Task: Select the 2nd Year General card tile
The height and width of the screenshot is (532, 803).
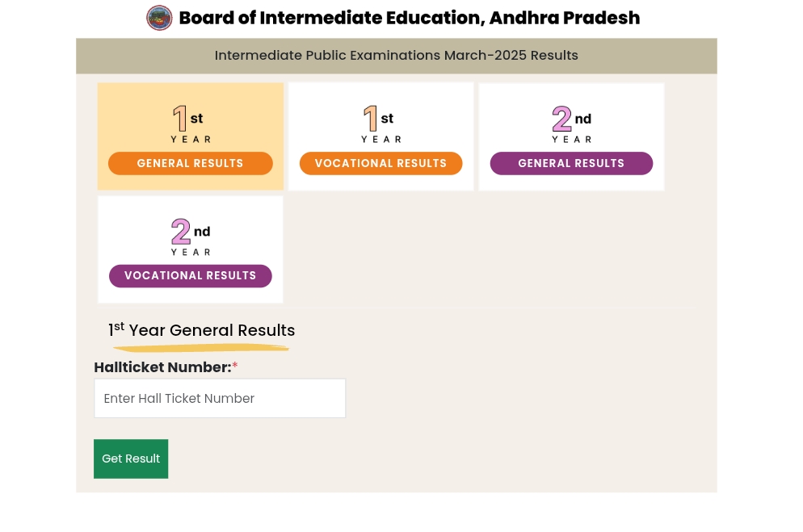Action: click(x=571, y=136)
